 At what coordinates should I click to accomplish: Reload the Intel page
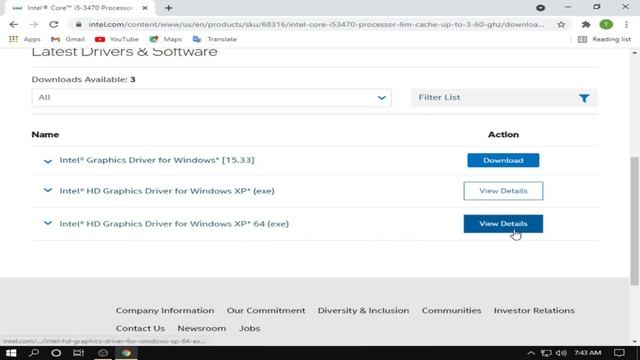53,24
